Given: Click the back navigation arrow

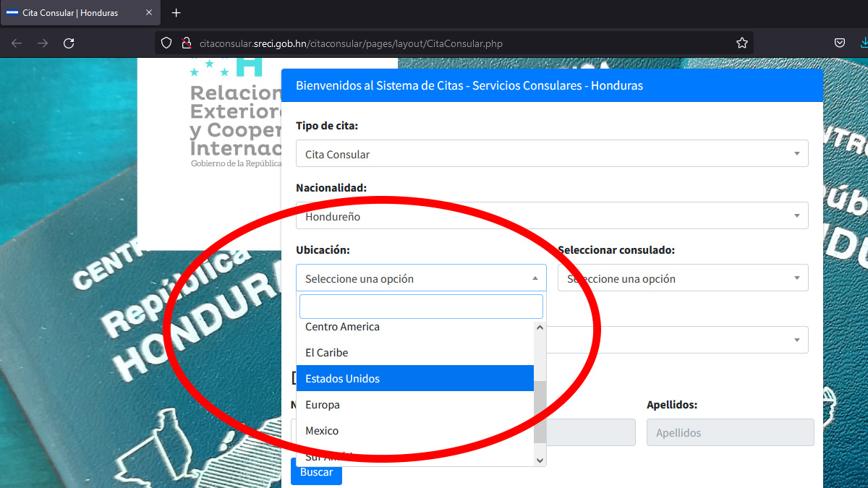Looking at the screenshot, I should (17, 43).
